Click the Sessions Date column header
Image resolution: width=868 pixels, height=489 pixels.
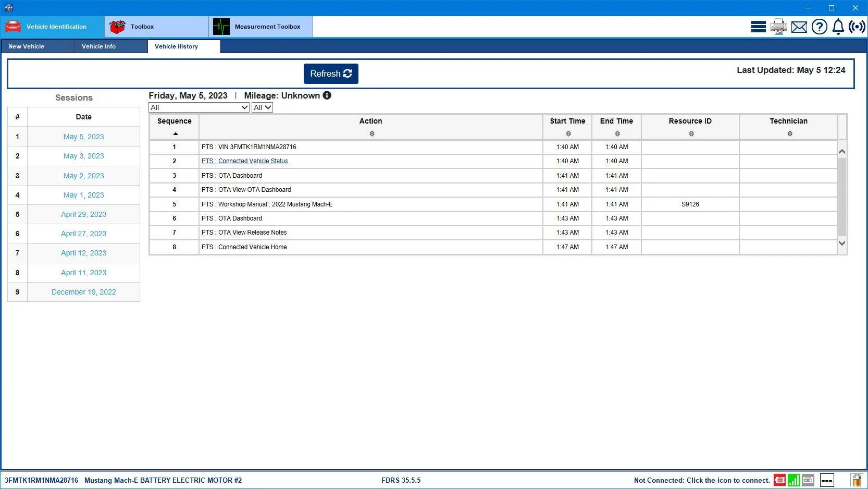click(83, 117)
